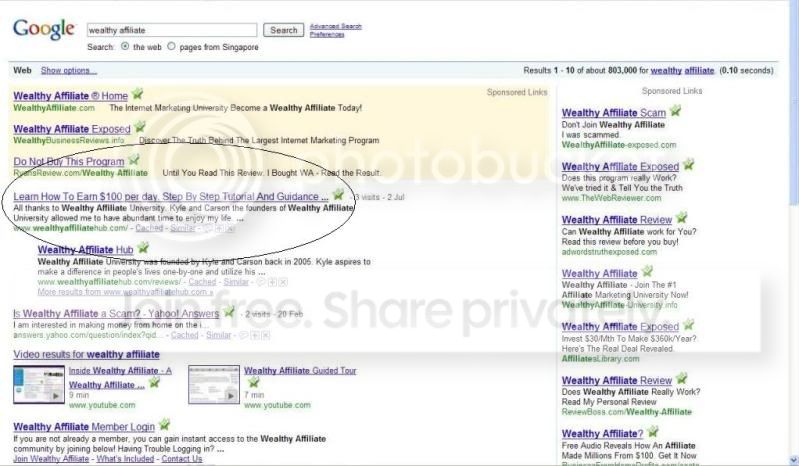This screenshot has height=466, width=799.
Task: Click the page's vertical scrollbar
Action: 794,233
